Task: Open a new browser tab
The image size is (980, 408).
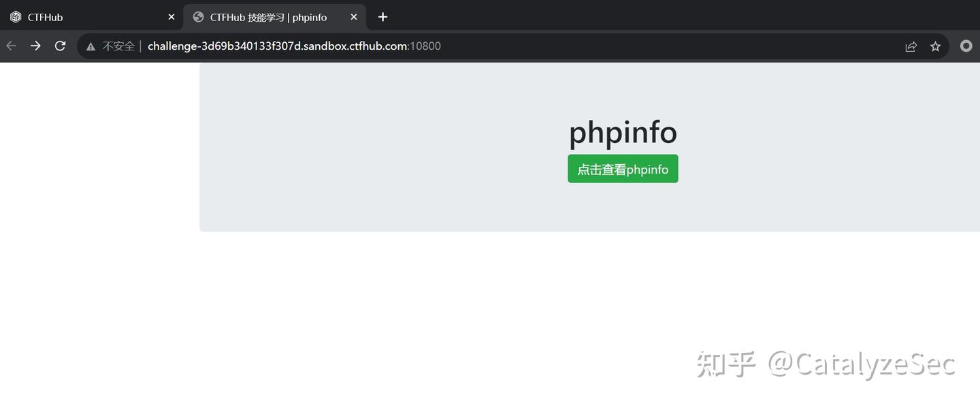Action: click(382, 16)
